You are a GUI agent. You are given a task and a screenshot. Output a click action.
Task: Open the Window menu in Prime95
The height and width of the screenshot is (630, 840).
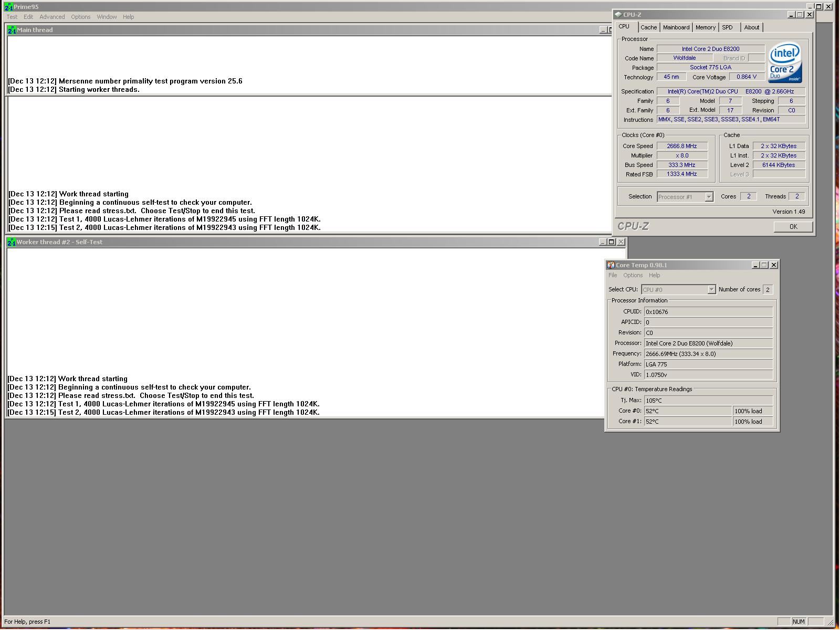coord(107,17)
